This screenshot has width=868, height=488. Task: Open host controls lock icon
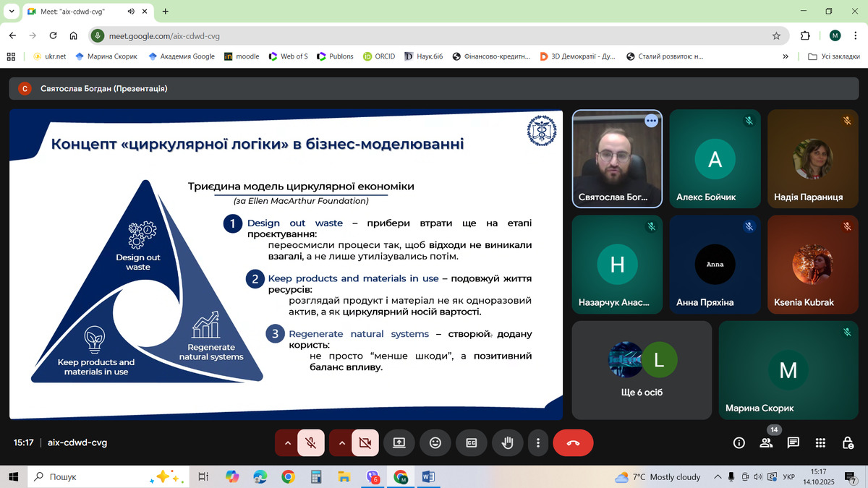pyautogui.click(x=847, y=442)
